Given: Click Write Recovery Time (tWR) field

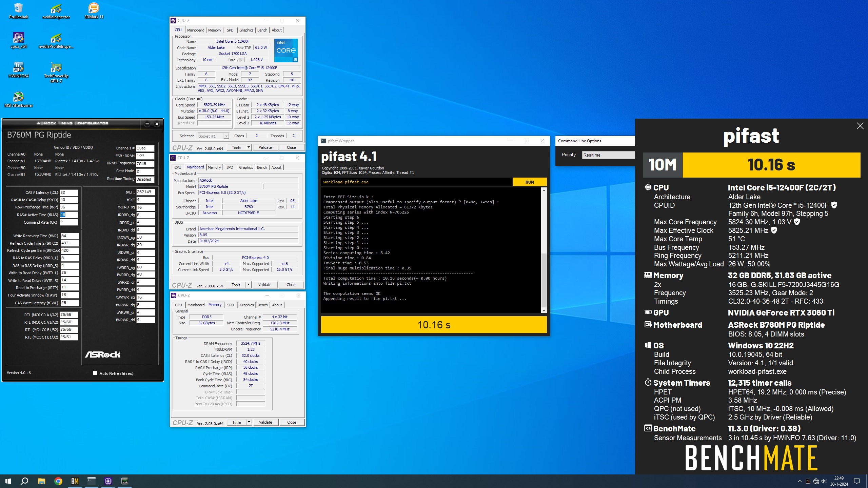Looking at the screenshot, I should point(70,236).
